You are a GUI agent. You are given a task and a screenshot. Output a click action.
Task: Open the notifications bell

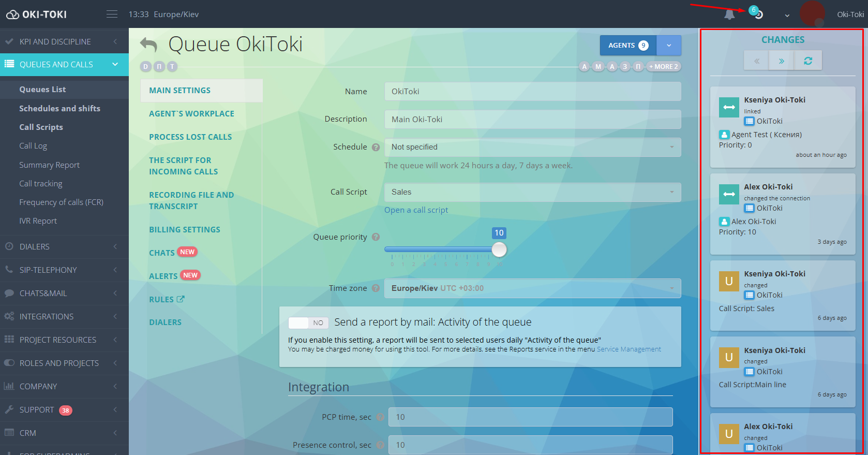(729, 14)
